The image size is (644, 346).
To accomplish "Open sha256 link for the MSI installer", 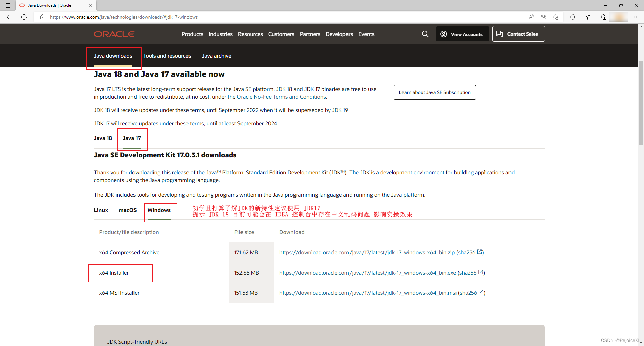I will point(472,293).
